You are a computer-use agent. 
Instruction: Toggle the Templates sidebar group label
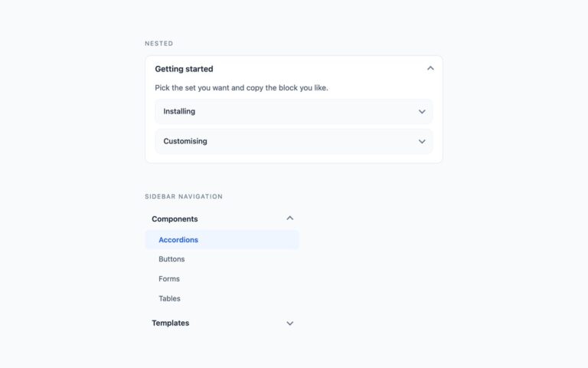coord(171,323)
